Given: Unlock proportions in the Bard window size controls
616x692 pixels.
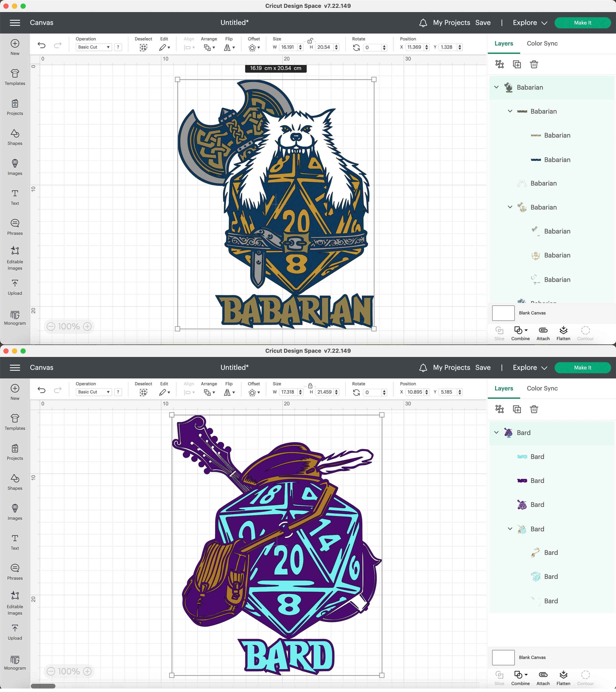Looking at the screenshot, I should click(x=310, y=386).
